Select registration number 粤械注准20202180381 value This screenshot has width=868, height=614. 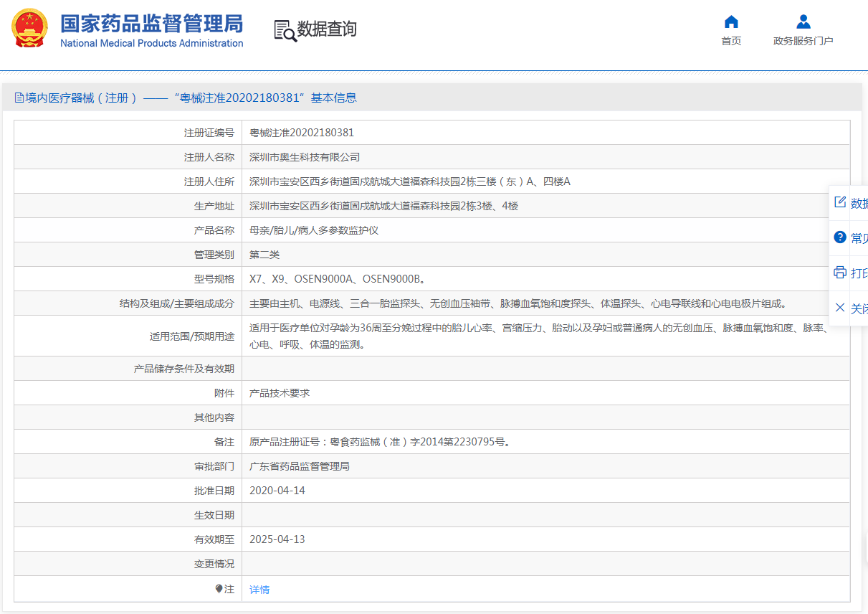tap(302, 133)
